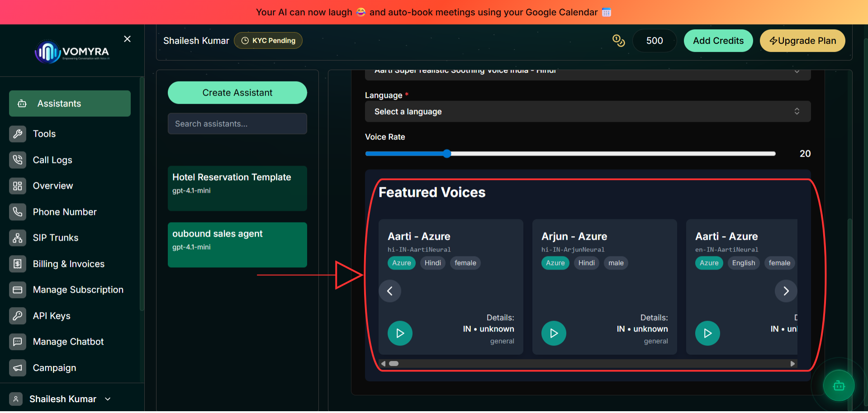Screen dimensions: 868x413
Task: Click the KYC Pending badge
Action: pos(268,41)
